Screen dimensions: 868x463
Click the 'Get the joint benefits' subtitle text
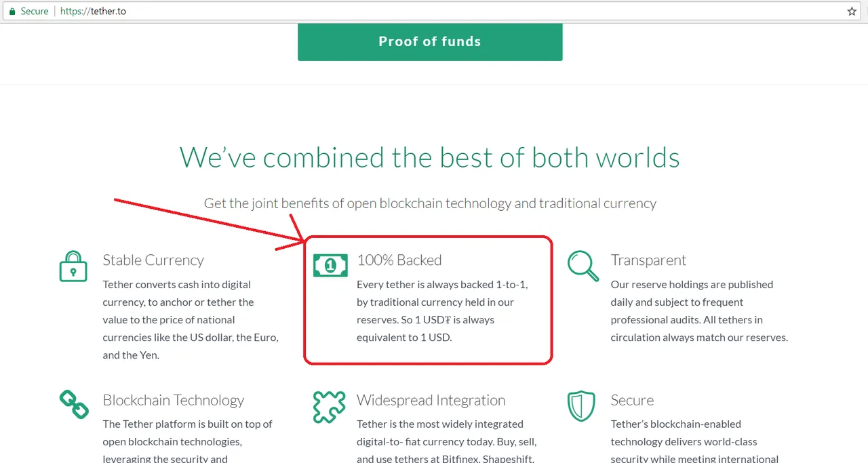point(430,203)
